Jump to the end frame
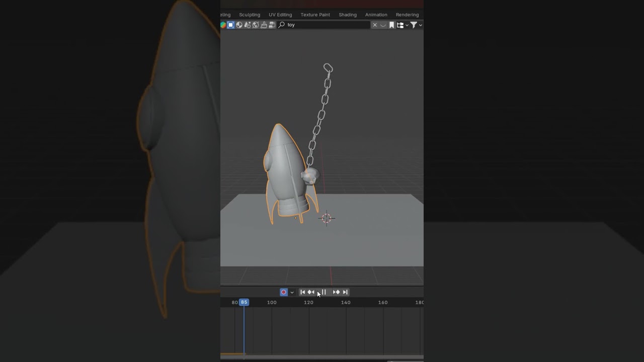Screen dimensions: 644x362 345,292
